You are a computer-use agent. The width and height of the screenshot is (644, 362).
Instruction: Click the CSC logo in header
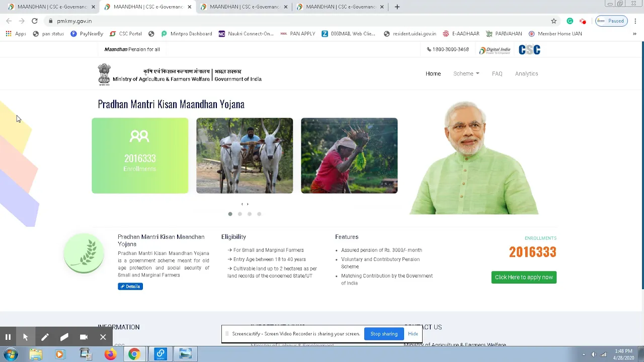(x=529, y=49)
